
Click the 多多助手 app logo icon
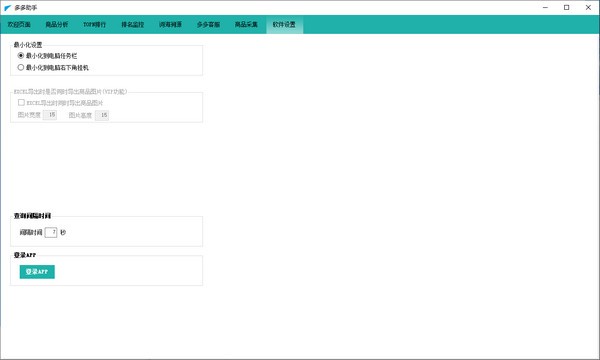tap(8, 8)
